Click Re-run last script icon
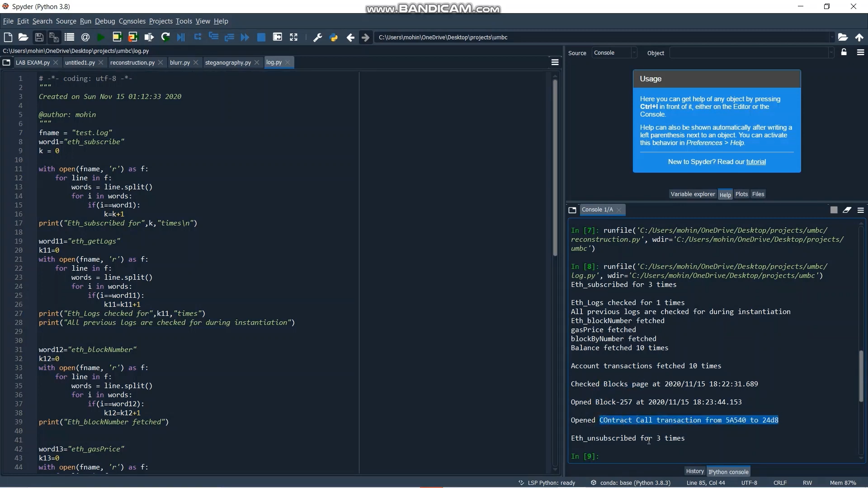Image resolution: width=868 pixels, height=488 pixels. (165, 38)
